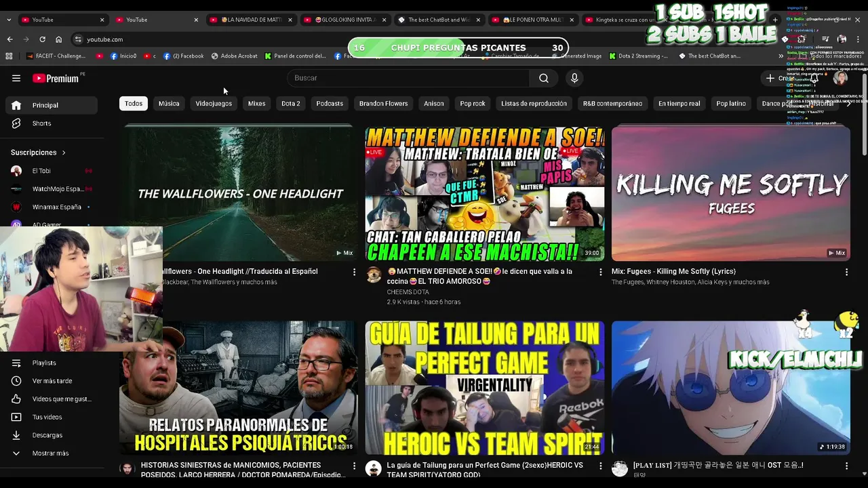Open CHEEMS DOTA channel avatar
Viewport: 868px width, 488px height.
(x=374, y=274)
